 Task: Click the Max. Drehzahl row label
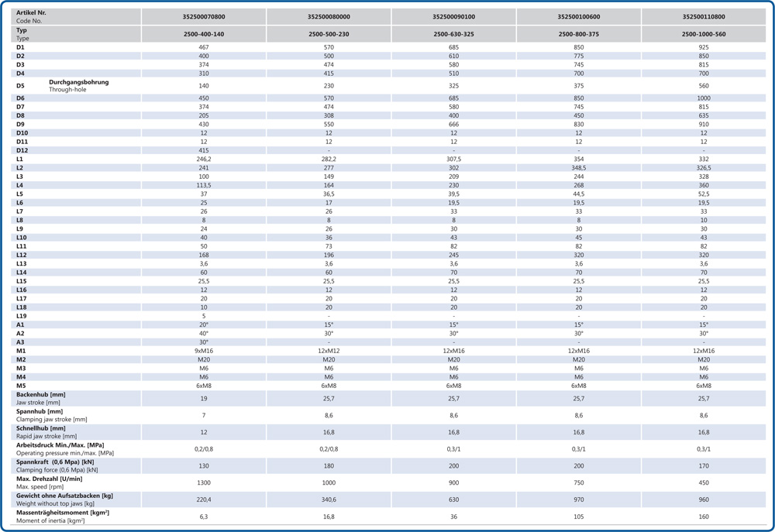50,482
